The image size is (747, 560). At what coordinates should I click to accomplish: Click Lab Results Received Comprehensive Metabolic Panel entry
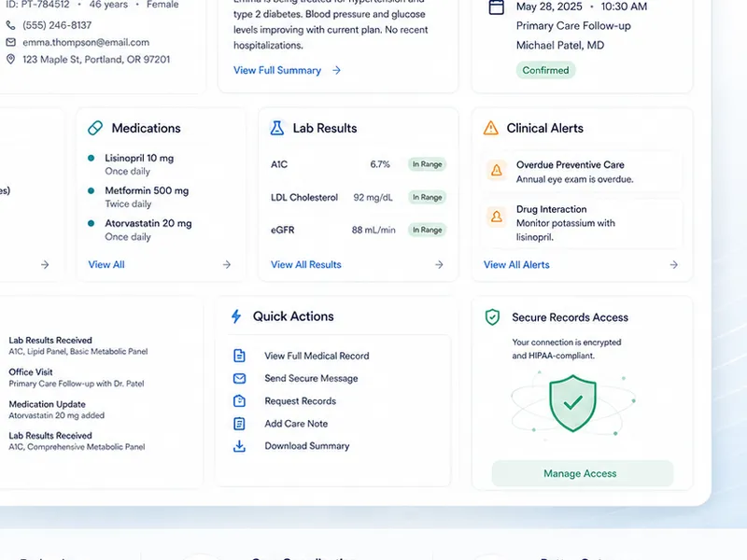tap(77, 441)
